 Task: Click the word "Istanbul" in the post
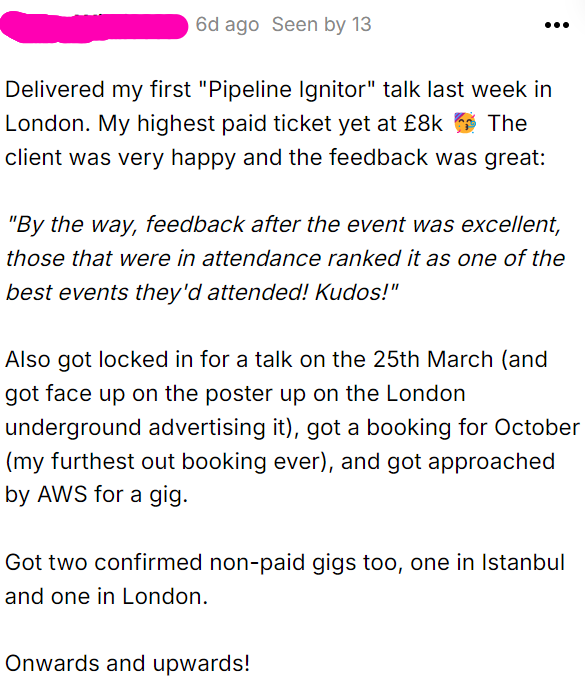[523, 562]
